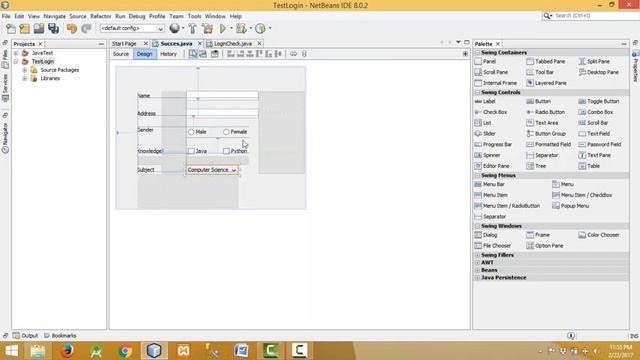Click the Debug Project icon
This screenshot has width=640, height=360.
241,29
